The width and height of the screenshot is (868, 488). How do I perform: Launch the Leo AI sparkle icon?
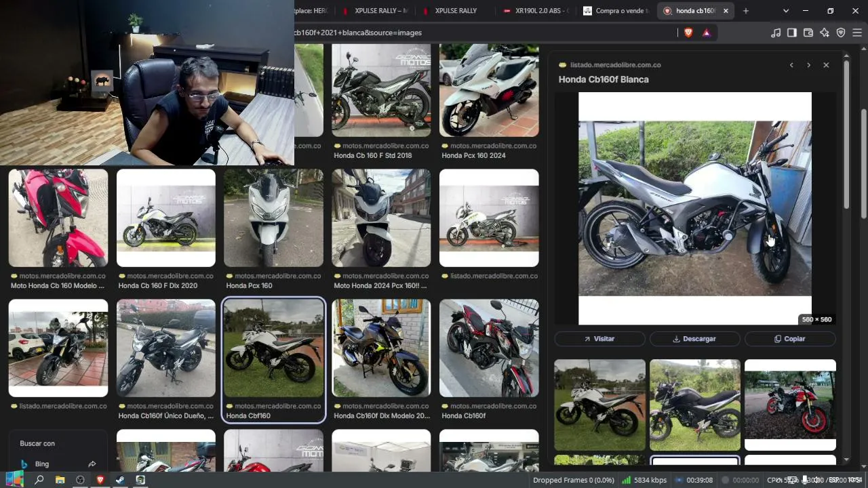(825, 33)
